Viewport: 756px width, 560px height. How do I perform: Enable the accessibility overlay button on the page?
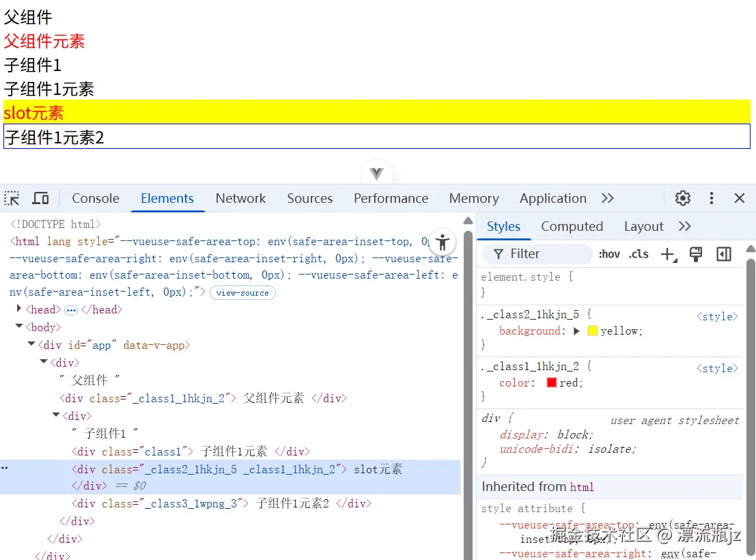[x=443, y=242]
